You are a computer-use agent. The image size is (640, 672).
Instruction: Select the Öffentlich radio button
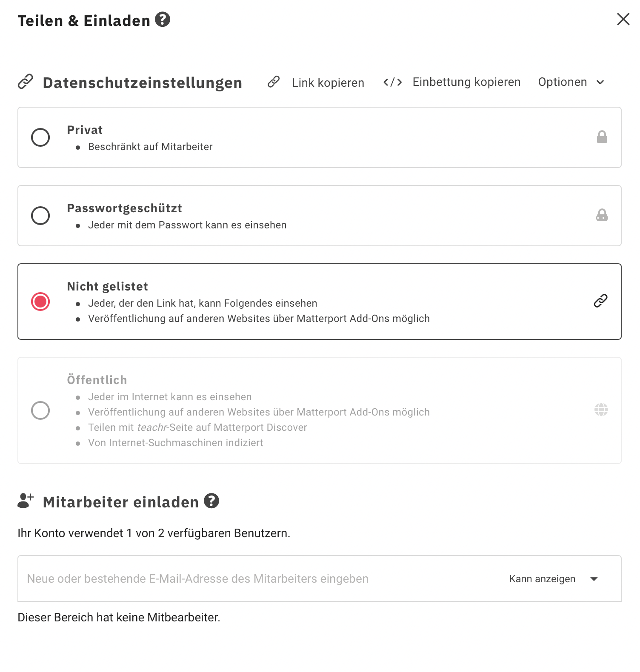(40, 410)
